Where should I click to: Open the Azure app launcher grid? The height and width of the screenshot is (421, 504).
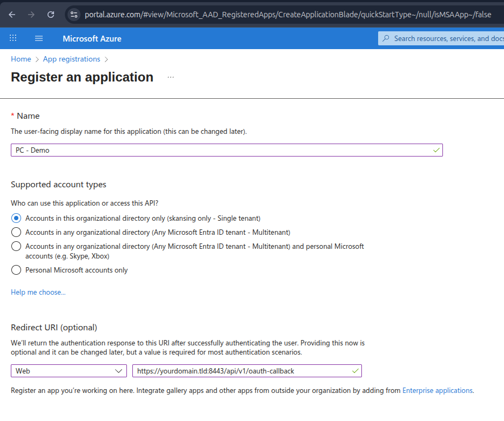click(13, 38)
